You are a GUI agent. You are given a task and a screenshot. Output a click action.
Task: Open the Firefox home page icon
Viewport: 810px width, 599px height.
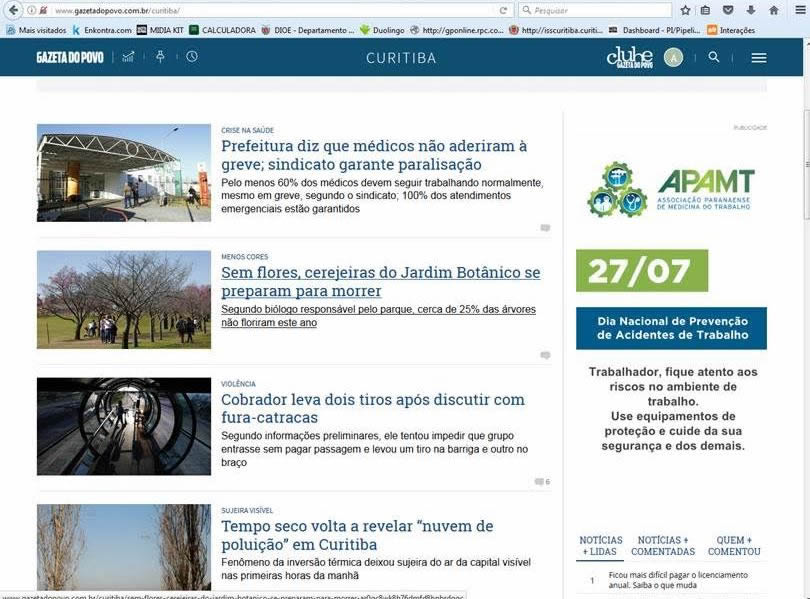coord(774,10)
